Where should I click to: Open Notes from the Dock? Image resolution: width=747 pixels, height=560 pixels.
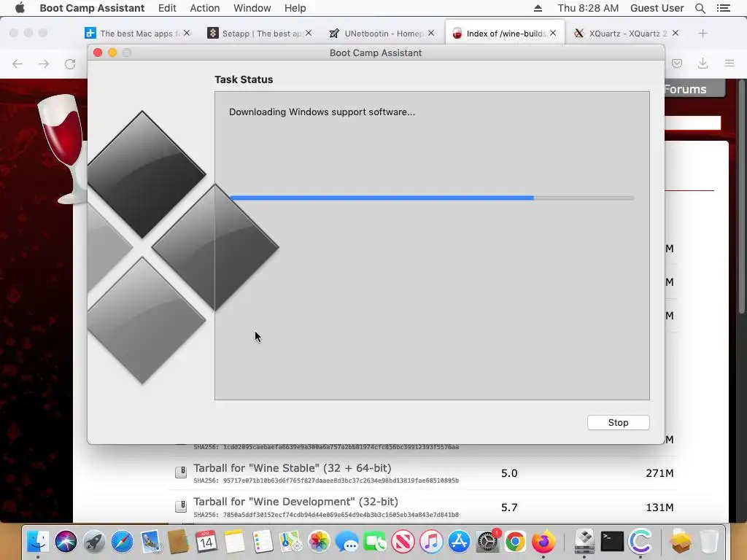click(x=234, y=542)
